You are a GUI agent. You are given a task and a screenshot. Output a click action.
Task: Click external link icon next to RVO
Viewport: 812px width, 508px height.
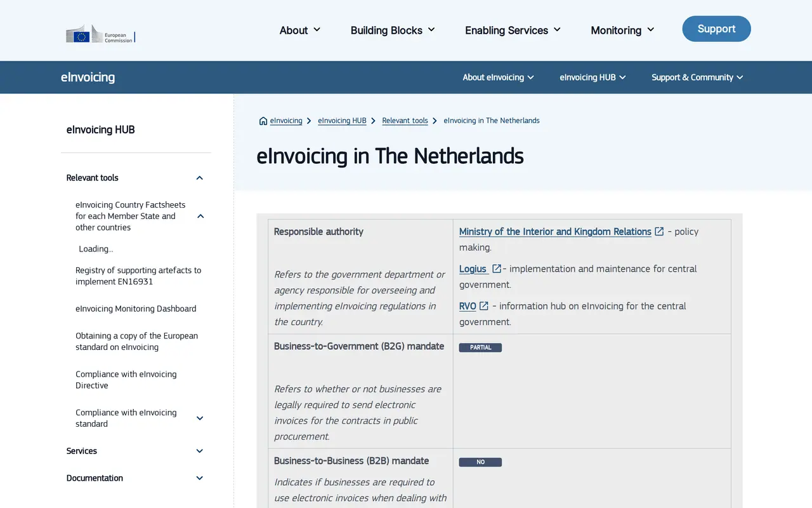pyautogui.click(x=483, y=306)
